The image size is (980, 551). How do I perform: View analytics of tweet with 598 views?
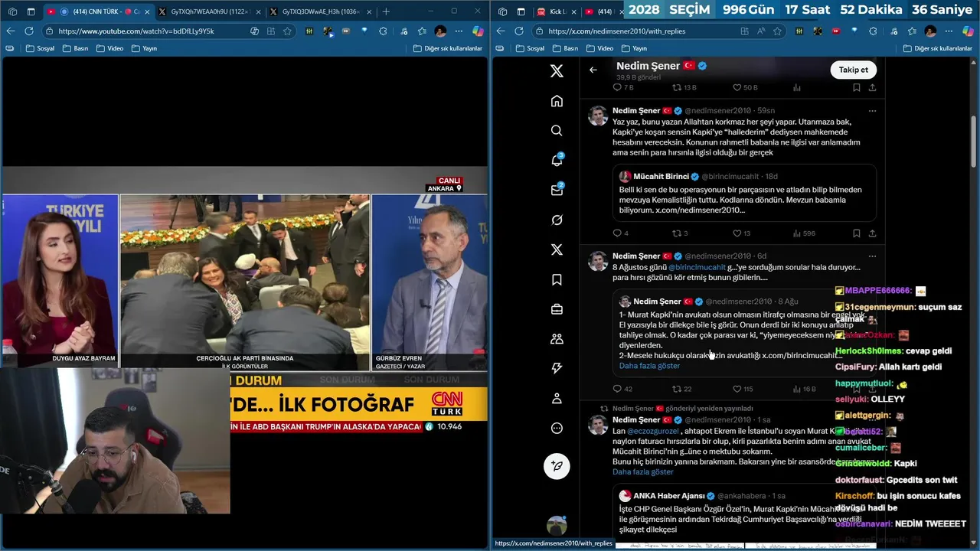click(x=804, y=233)
